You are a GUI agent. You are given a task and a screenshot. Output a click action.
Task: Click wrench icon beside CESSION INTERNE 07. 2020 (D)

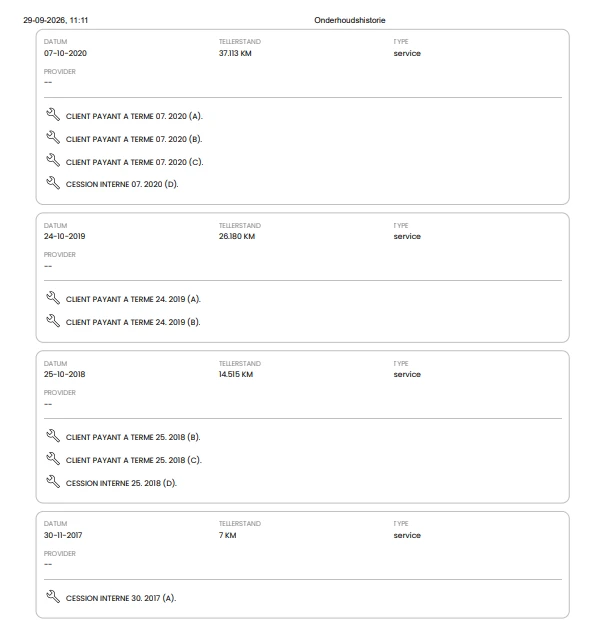coord(53,183)
